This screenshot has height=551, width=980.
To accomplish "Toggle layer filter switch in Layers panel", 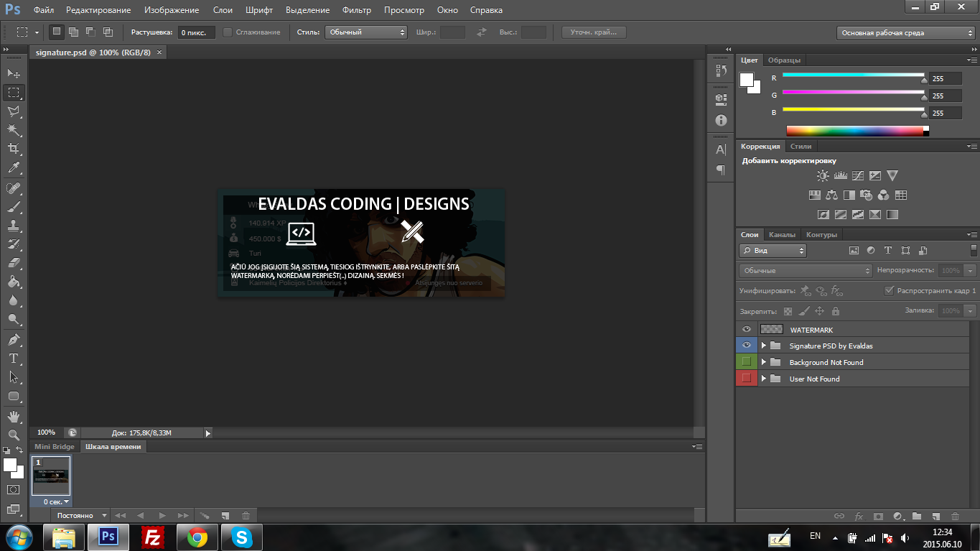I will click(x=974, y=250).
